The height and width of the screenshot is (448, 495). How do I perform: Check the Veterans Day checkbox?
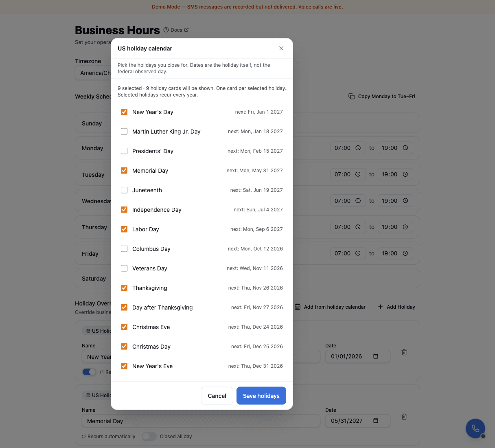(x=124, y=268)
